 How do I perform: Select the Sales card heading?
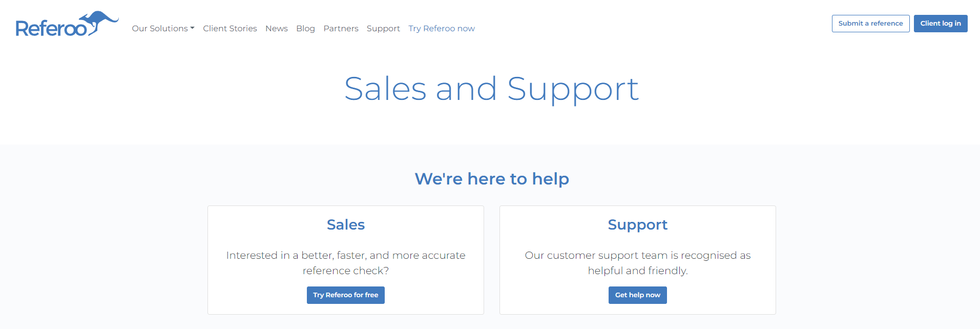[x=345, y=224]
